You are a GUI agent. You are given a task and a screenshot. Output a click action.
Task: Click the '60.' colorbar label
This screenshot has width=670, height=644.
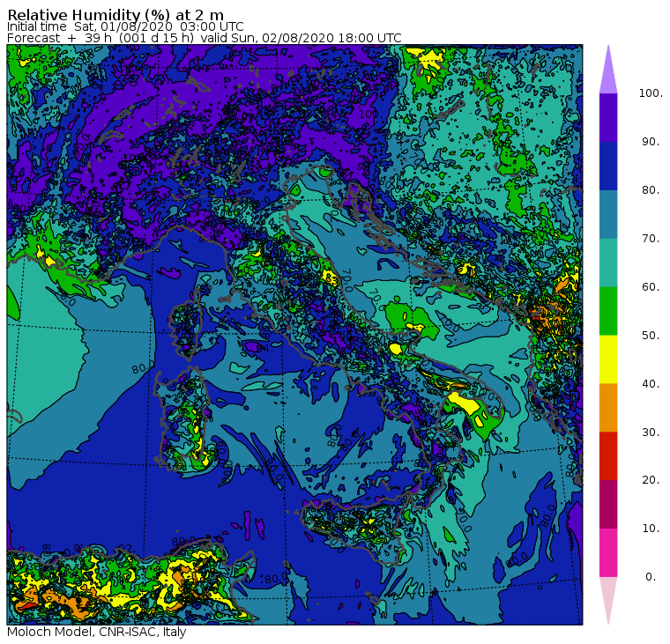[x=651, y=286]
